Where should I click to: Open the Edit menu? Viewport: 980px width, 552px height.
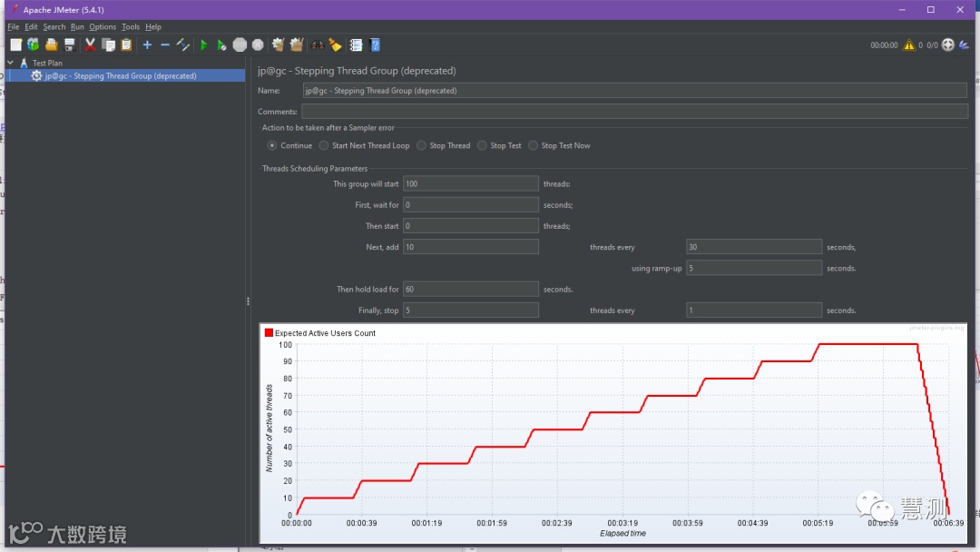pyautogui.click(x=31, y=27)
